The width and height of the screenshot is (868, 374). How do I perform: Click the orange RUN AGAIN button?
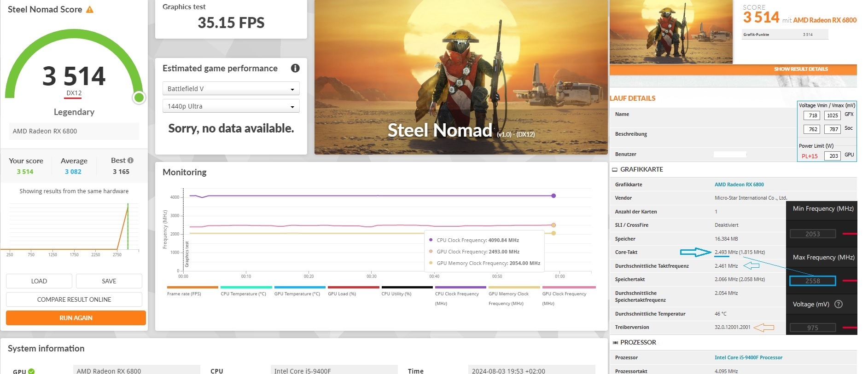pos(76,318)
